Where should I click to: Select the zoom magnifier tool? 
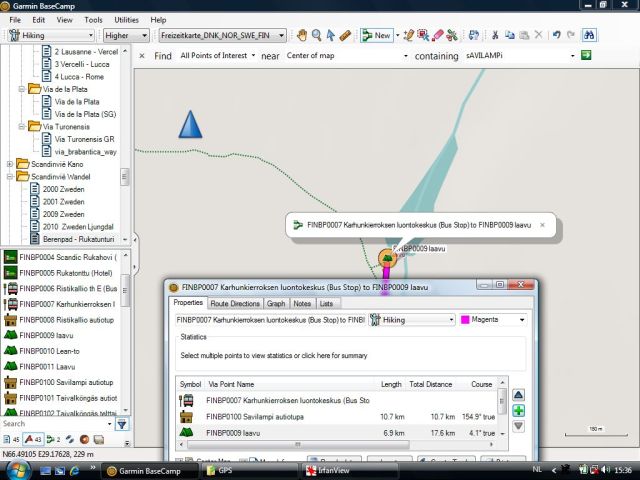coord(315,35)
